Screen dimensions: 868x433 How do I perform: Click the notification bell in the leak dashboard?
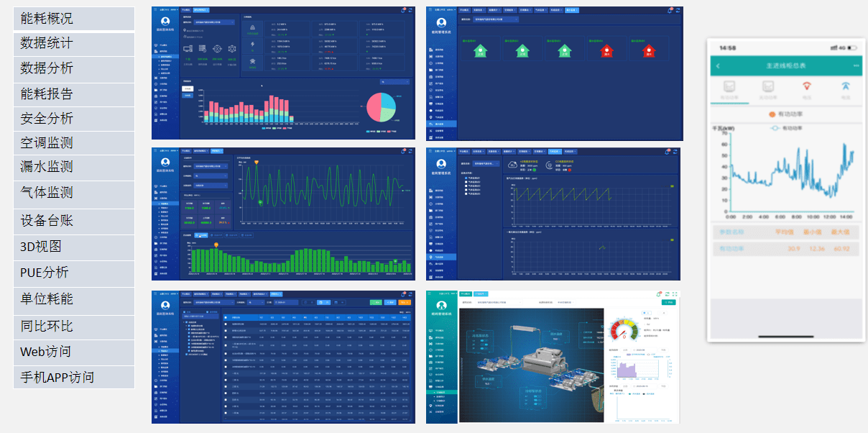670,10
